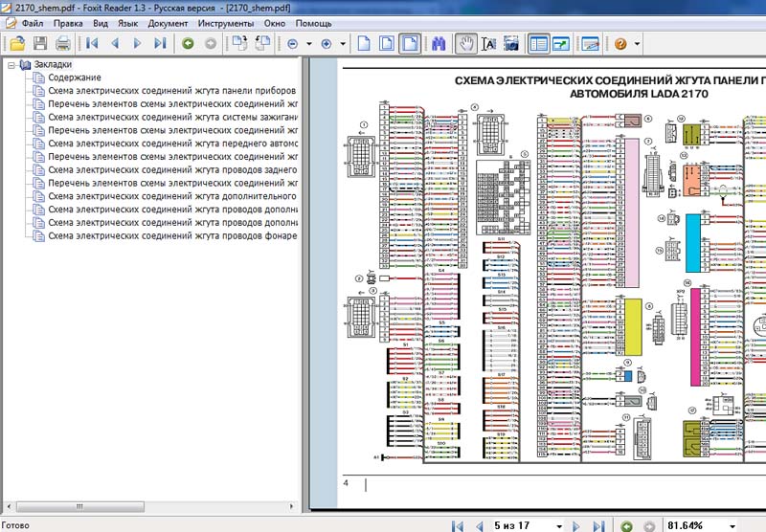Viewport: 766px width, 532px height.
Task: Open the Документ menu
Action: coord(168,23)
